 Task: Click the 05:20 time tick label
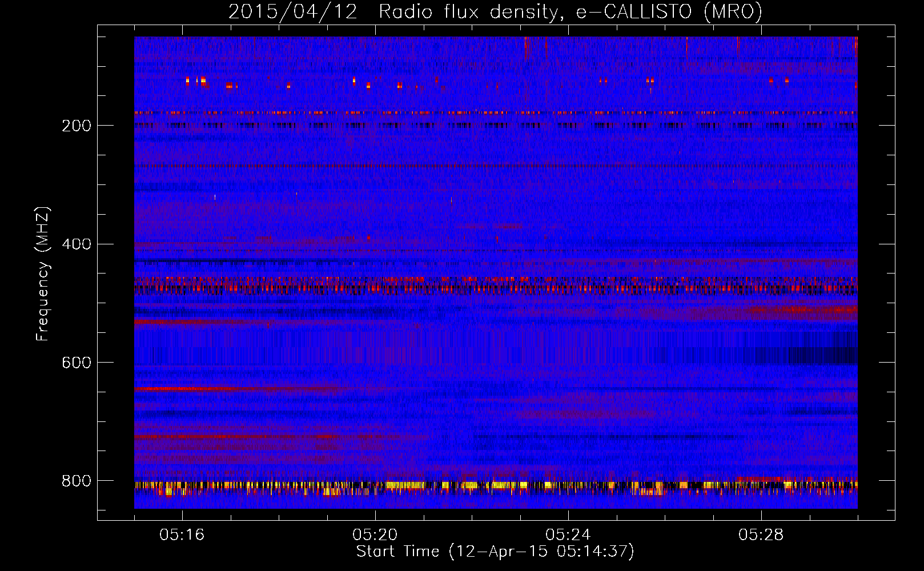[375, 535]
